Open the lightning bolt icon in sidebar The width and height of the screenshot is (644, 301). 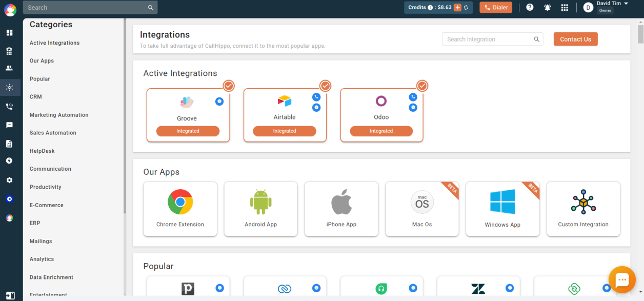pos(9,160)
